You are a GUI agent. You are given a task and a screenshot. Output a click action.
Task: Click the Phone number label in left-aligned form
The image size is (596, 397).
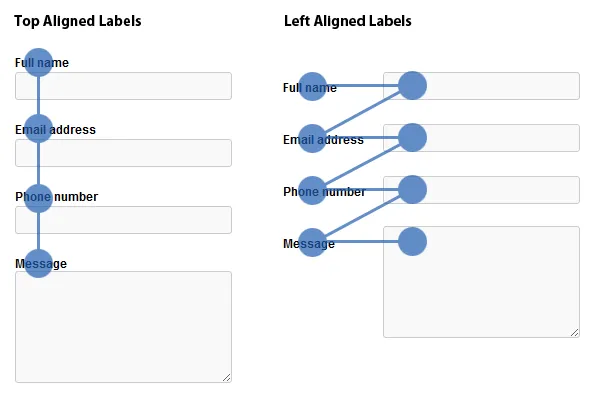click(324, 192)
